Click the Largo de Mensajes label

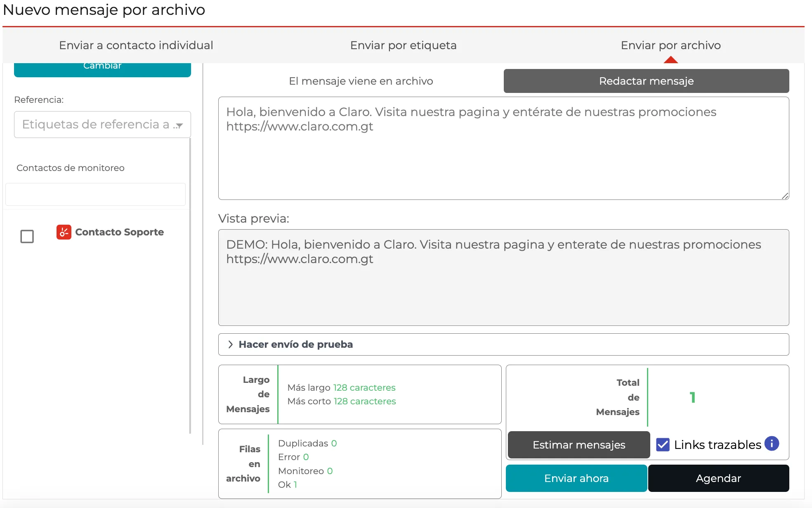click(x=248, y=394)
